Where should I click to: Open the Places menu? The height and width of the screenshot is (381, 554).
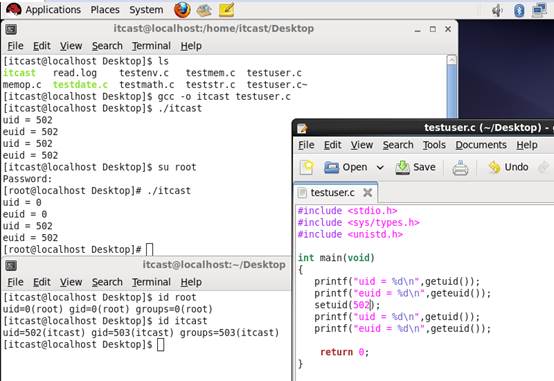[x=105, y=10]
